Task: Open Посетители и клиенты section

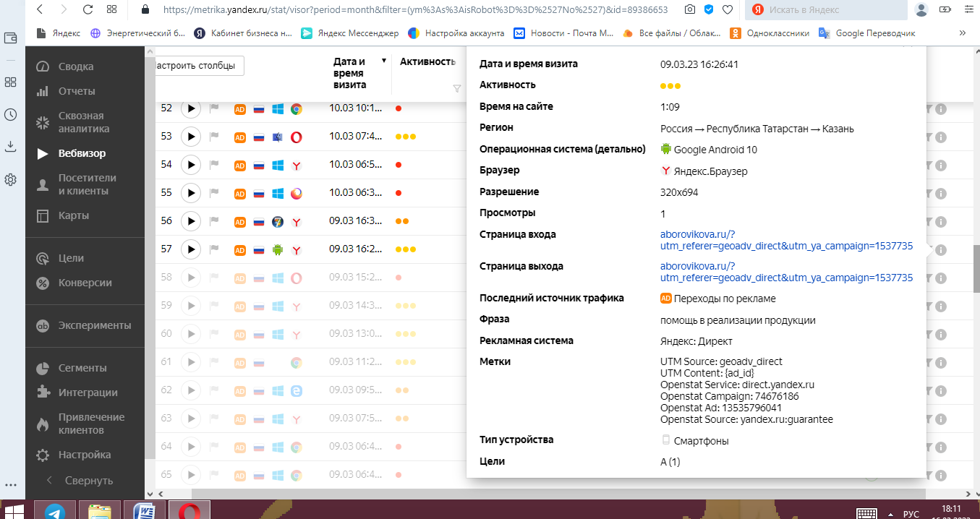Action: (85, 184)
